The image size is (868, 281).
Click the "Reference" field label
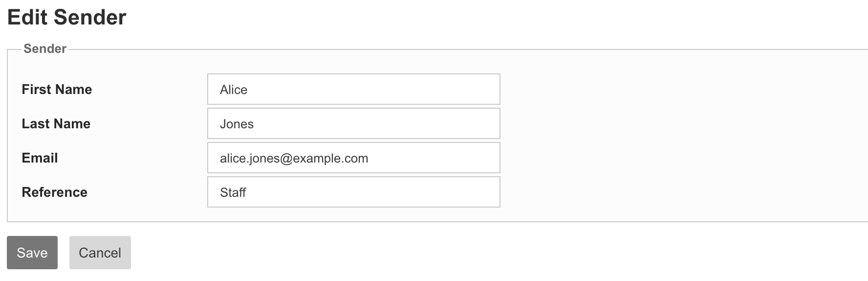coord(54,192)
